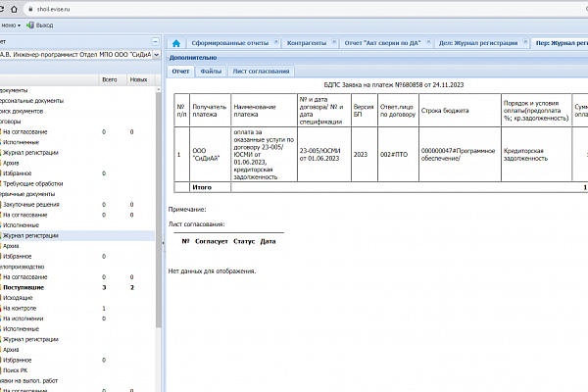Collapse the left navigation panel with minus button
This screenshot has height=392, width=588.
(155, 41)
